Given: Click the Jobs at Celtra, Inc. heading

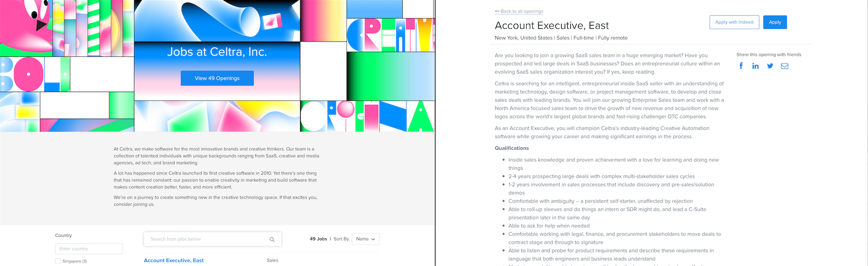Looking at the screenshot, I should (217, 52).
